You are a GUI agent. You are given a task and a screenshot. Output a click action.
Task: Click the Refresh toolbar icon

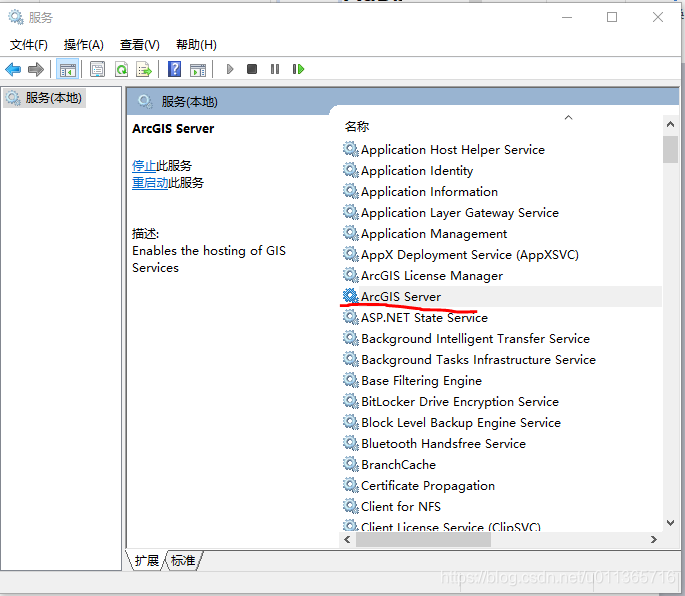[121, 69]
